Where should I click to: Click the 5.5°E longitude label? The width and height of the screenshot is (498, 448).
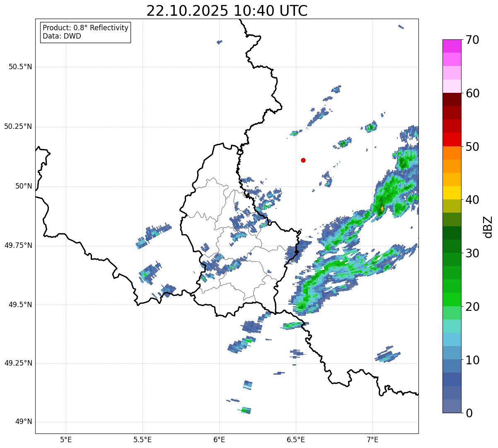(143, 439)
